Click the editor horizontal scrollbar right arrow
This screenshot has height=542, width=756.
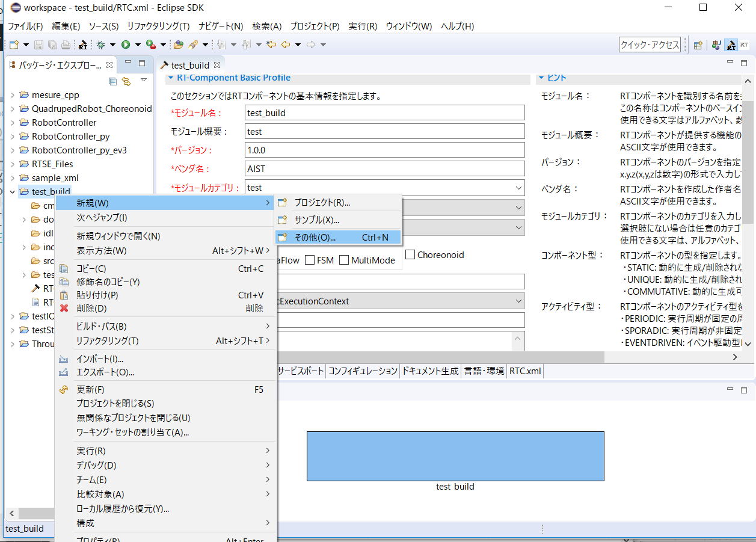735,357
